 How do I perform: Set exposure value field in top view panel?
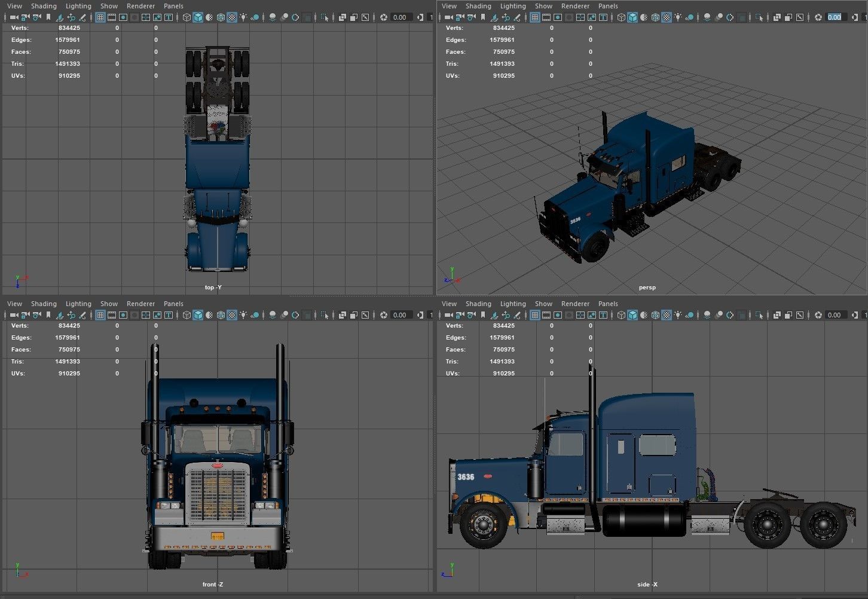tap(400, 17)
